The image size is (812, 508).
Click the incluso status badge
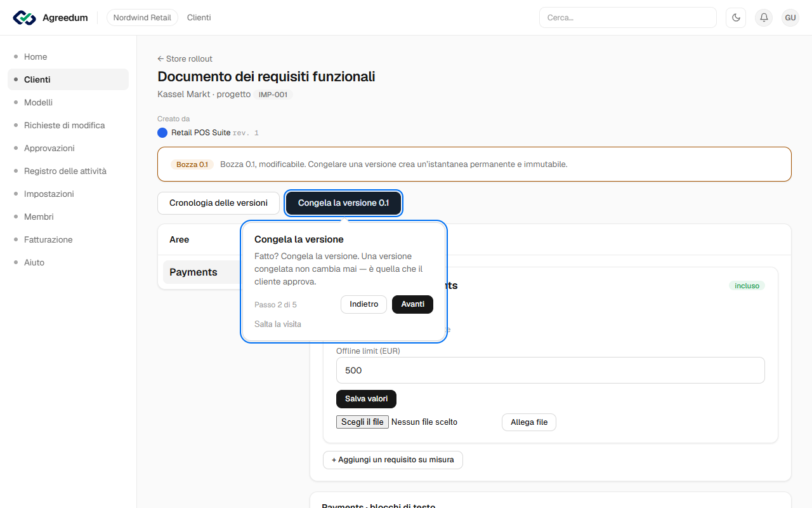pos(747,286)
